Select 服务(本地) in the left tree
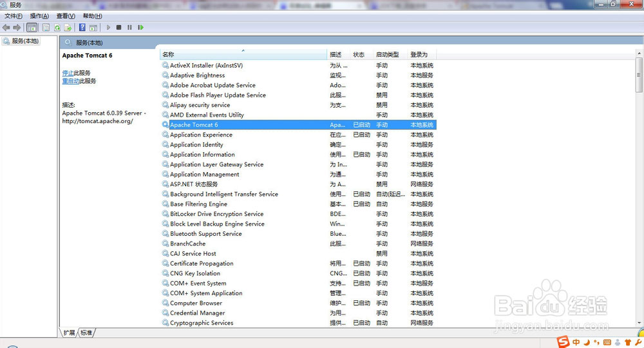 coord(25,41)
